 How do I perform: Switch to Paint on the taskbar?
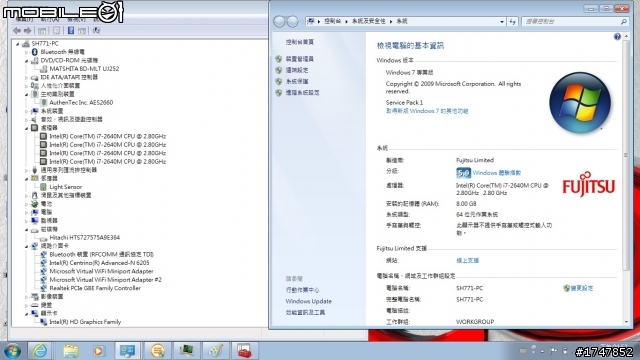pos(216,351)
